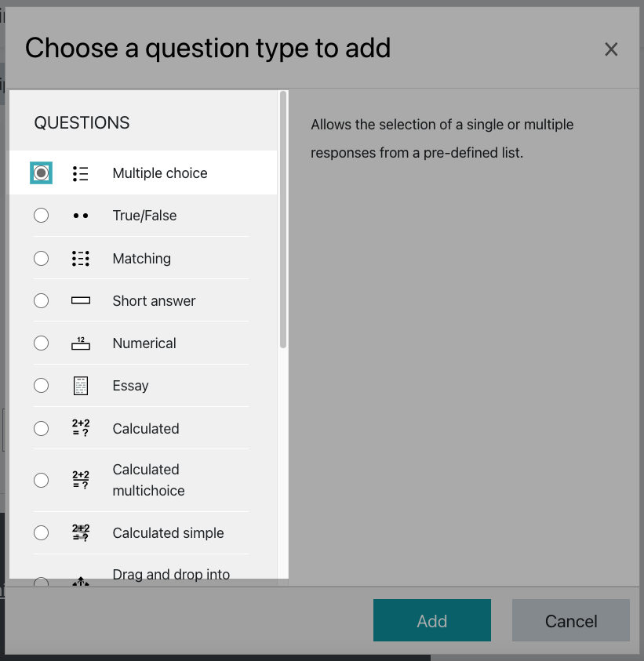Choose the Drag and drop into option
This screenshot has width=644, height=661.
(171, 574)
